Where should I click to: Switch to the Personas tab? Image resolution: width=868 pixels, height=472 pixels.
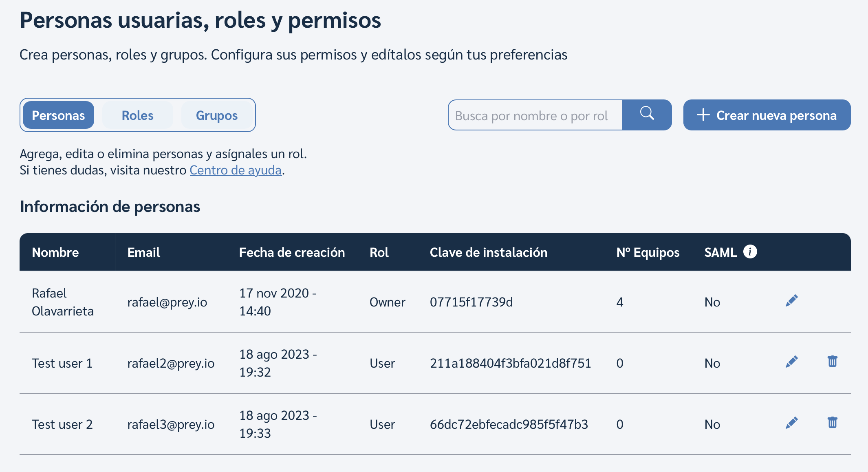[58, 115]
